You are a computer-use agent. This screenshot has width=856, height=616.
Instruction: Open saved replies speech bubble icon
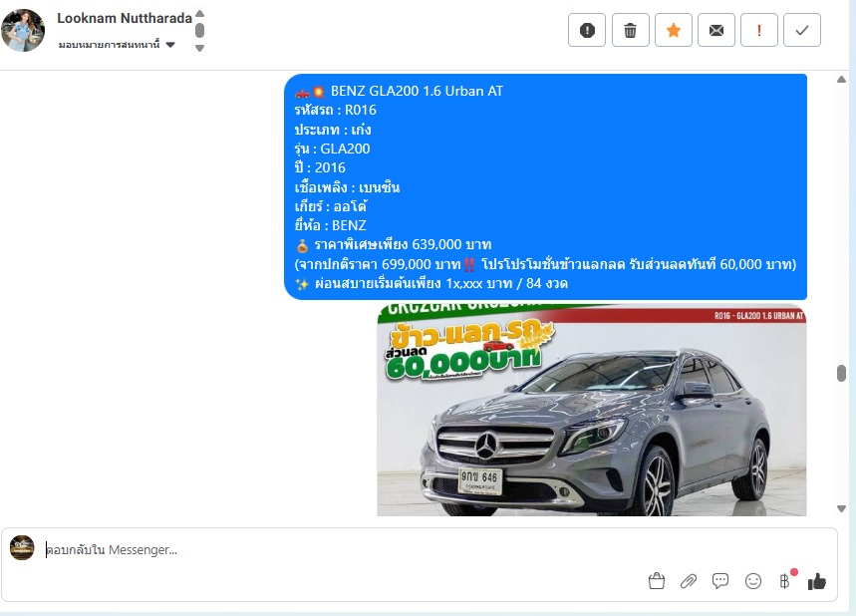[720, 581]
